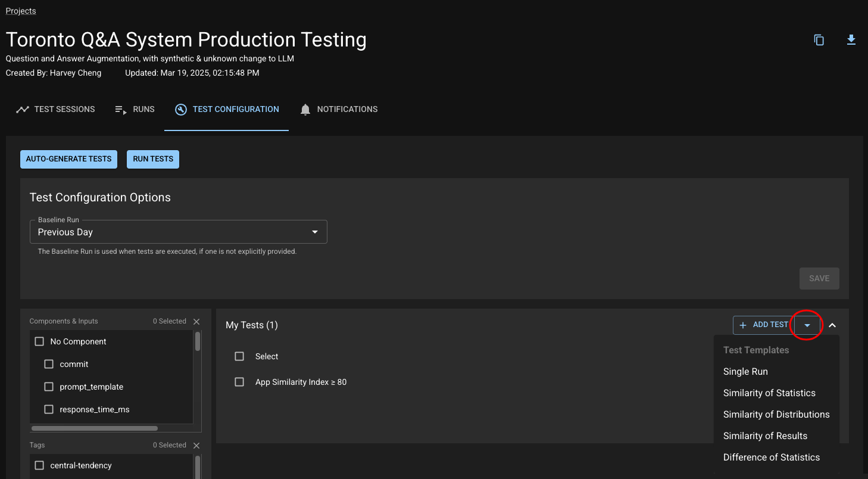The image size is (868, 479).
Task: Open the Notifications tab
Action: click(x=339, y=110)
